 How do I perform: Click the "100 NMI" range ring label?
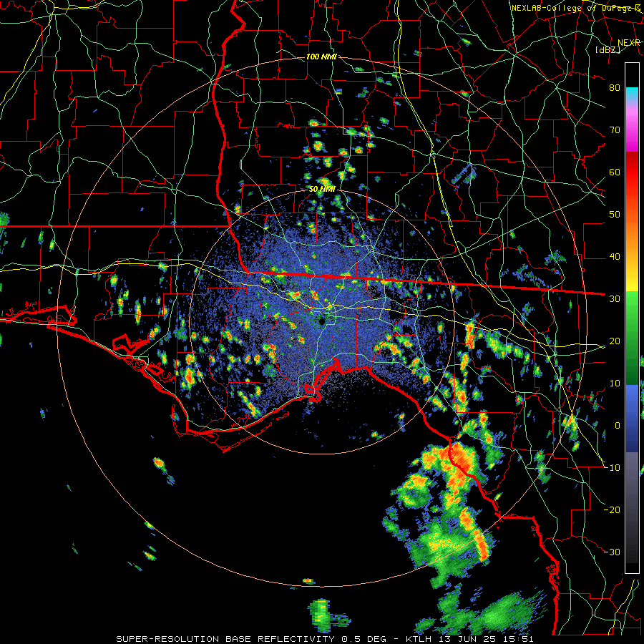point(321,57)
